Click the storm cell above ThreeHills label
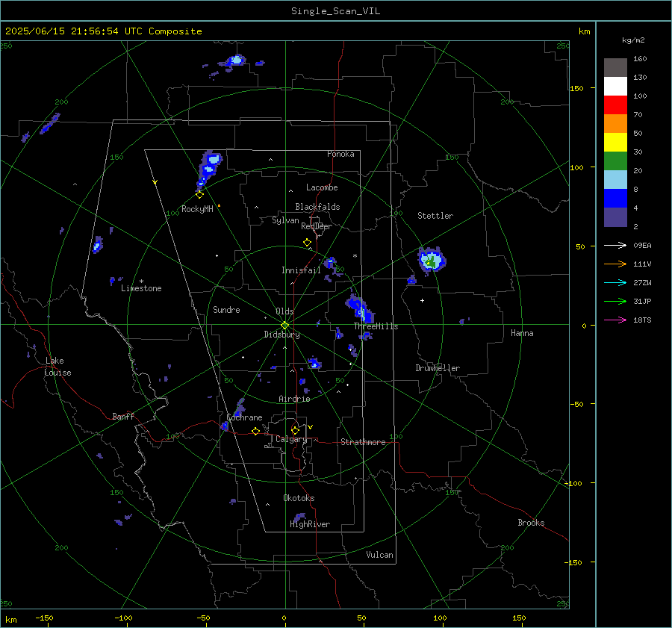Image resolution: width=672 pixels, height=628 pixels. pos(360,308)
